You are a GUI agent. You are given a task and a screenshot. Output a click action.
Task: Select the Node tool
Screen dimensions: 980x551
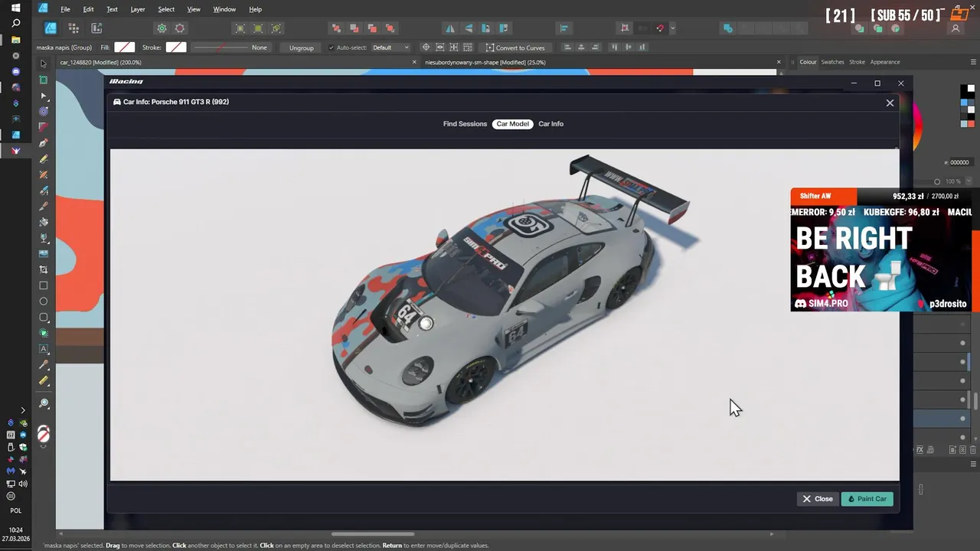pos(44,96)
